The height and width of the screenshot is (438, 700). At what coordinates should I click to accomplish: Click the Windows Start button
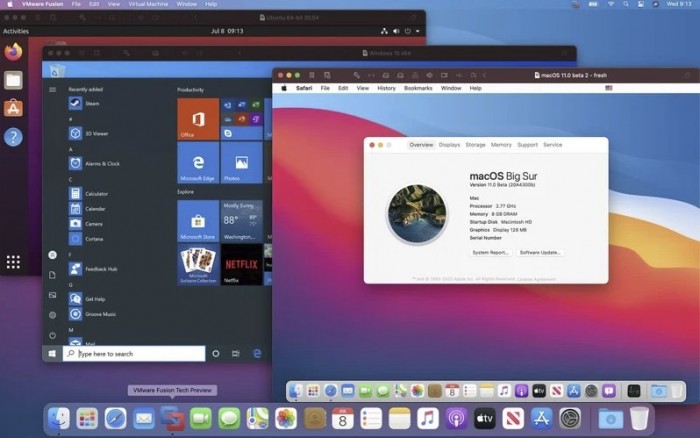pos(52,353)
